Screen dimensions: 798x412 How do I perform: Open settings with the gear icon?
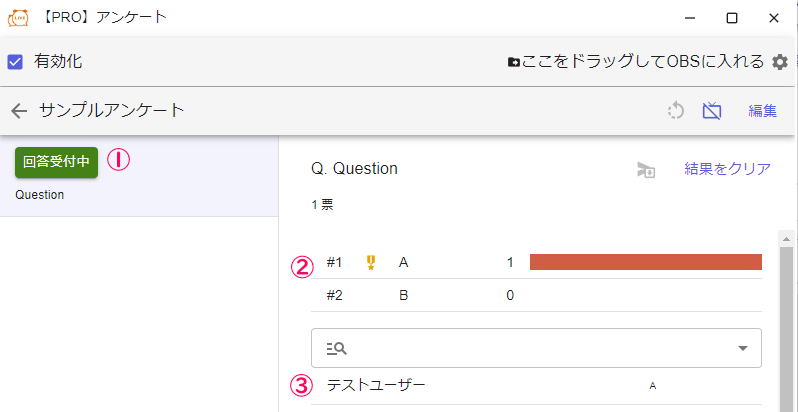pyautogui.click(x=780, y=62)
